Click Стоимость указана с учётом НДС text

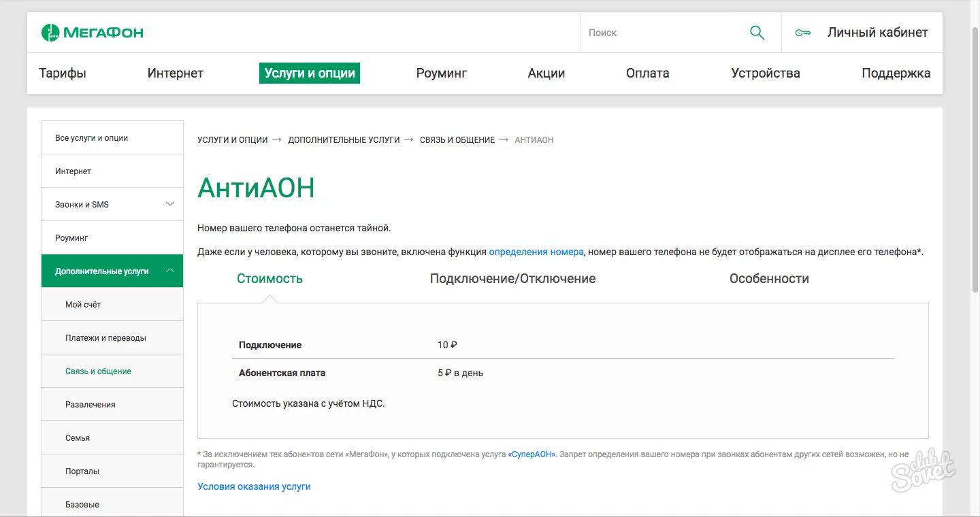308,403
